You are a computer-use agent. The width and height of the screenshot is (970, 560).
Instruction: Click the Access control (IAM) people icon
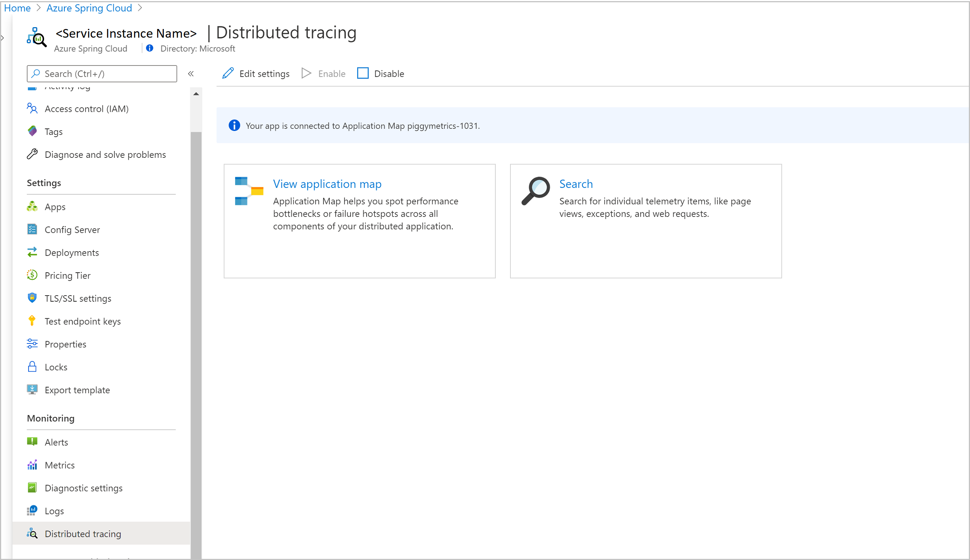pos(32,108)
